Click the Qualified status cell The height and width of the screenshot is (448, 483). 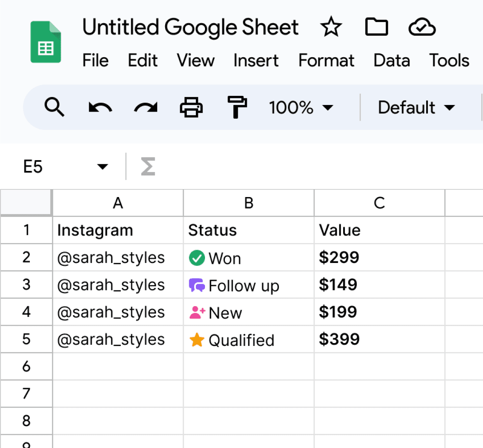[x=249, y=340]
